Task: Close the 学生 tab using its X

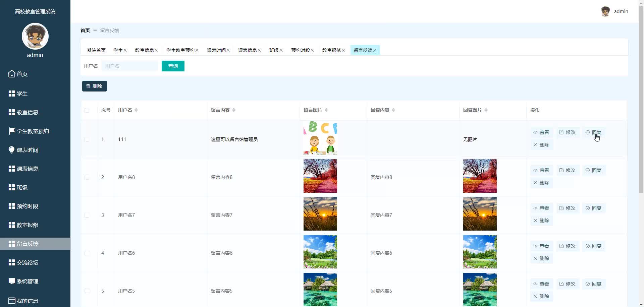Action: point(125,50)
